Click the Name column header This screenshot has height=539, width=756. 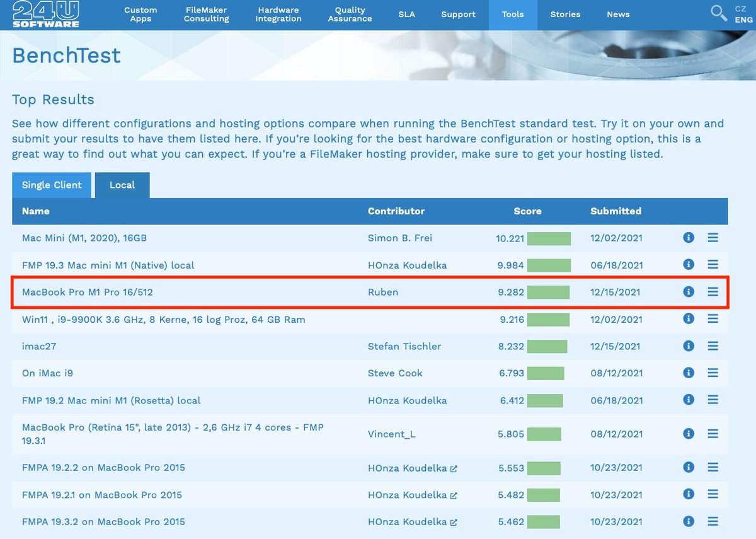click(x=36, y=211)
